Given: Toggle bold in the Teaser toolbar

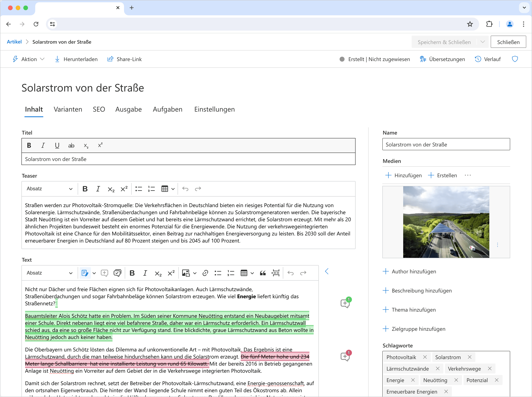Looking at the screenshot, I should tap(85, 189).
